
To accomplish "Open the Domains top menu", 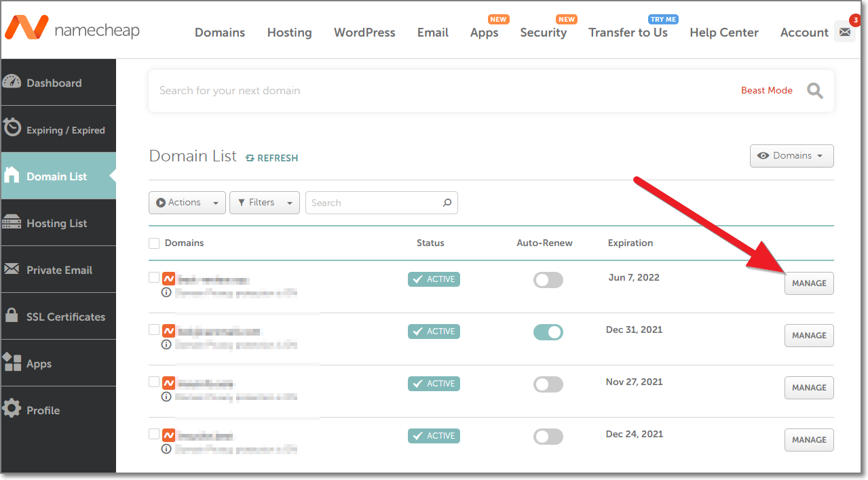I will tap(220, 33).
